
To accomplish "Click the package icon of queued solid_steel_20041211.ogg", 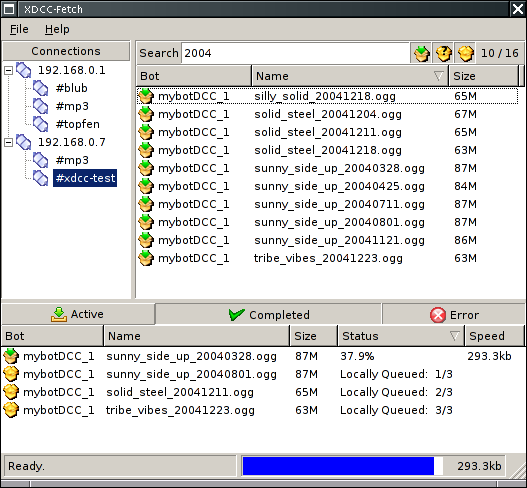I will click(x=11, y=392).
